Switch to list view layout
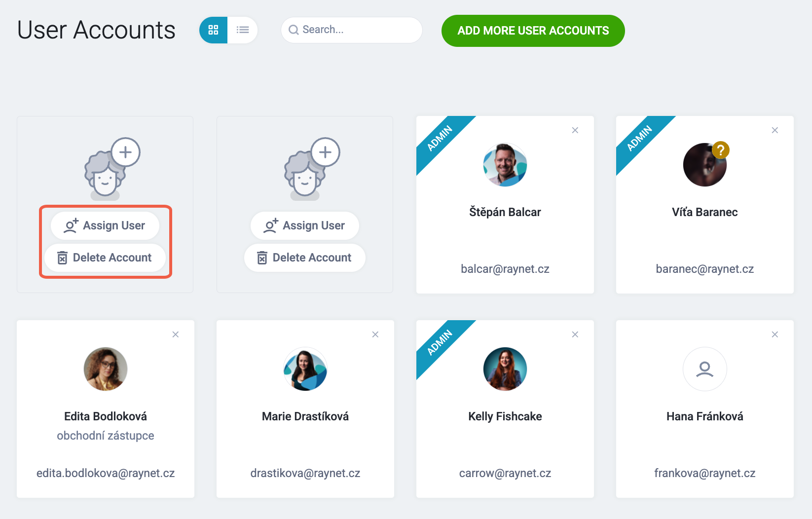This screenshot has width=812, height=519. point(243,30)
